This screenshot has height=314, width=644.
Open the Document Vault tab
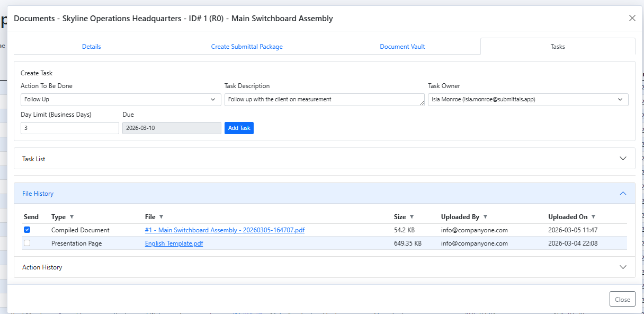(x=402, y=47)
